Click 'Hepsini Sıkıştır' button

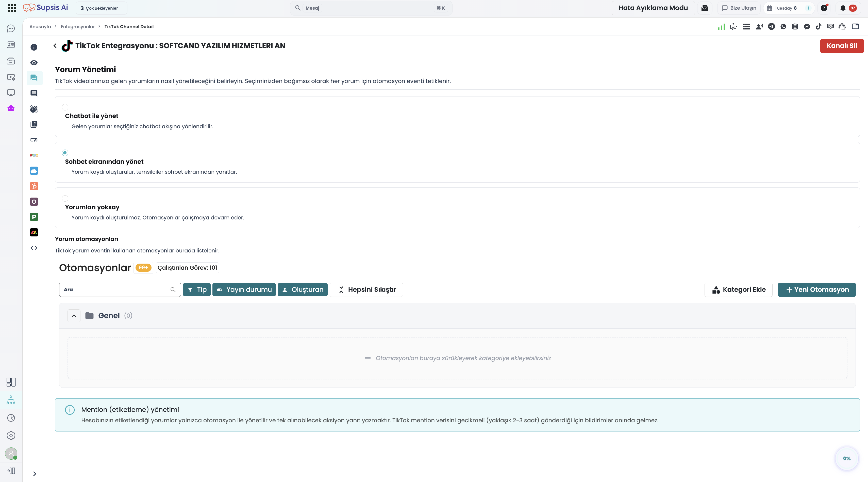coord(366,290)
